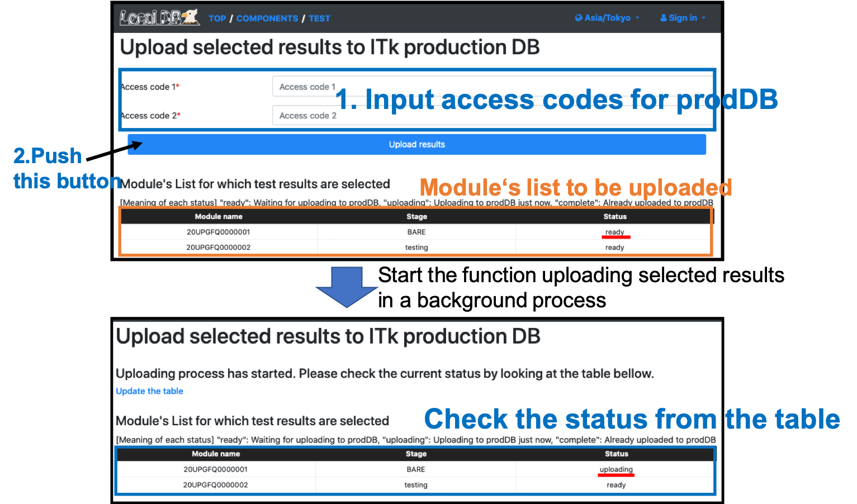
Task: Select module 20UPGFQ0000002 in top table
Action: coord(219,248)
